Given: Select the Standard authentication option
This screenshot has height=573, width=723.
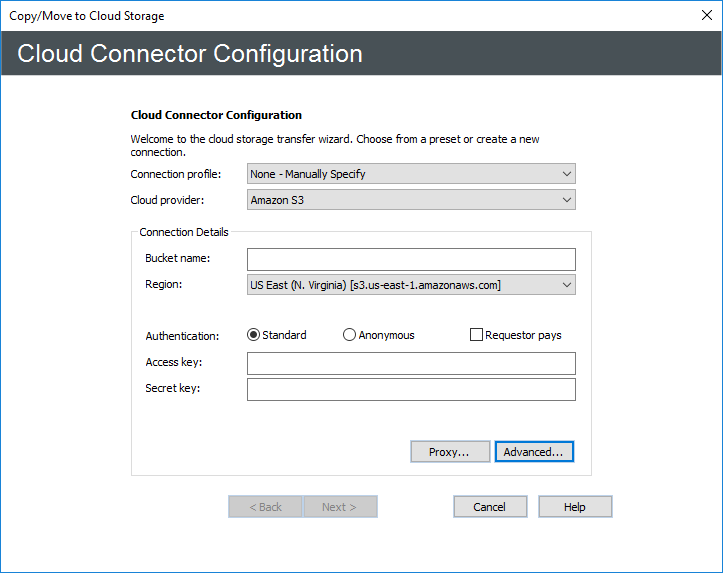Looking at the screenshot, I should coord(254,335).
